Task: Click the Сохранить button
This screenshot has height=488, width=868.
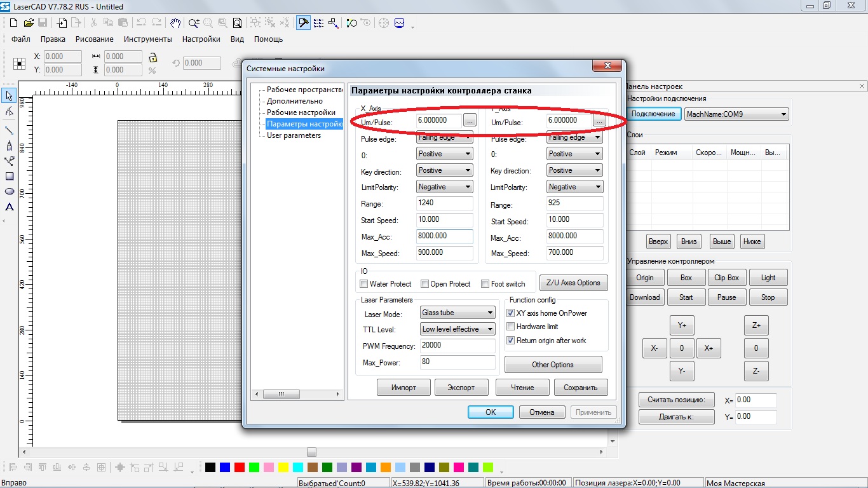Action: tap(581, 388)
